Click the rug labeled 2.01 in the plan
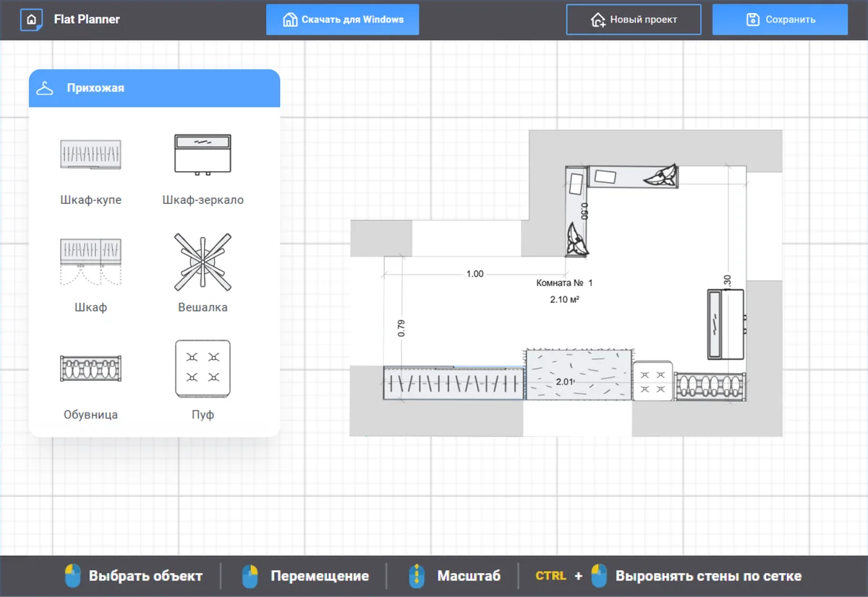This screenshot has width=868, height=597. click(579, 374)
